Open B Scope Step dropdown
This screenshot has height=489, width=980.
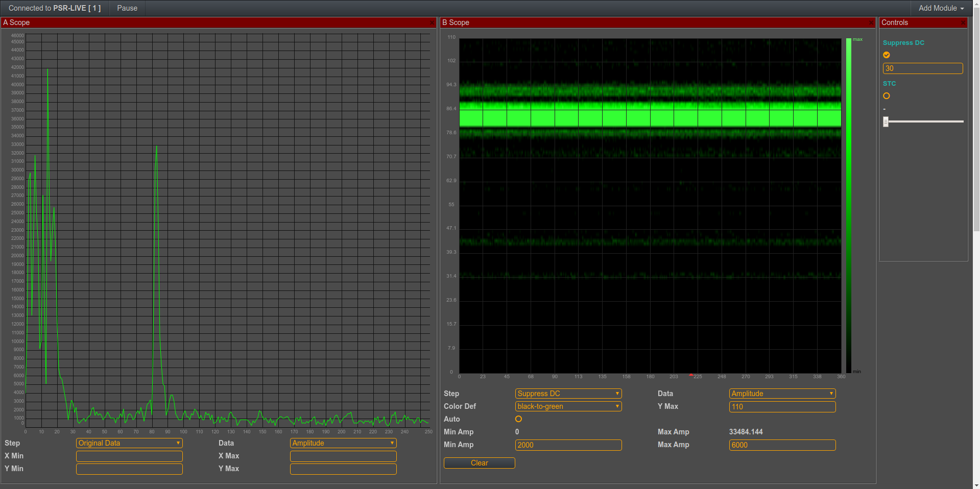pos(568,394)
